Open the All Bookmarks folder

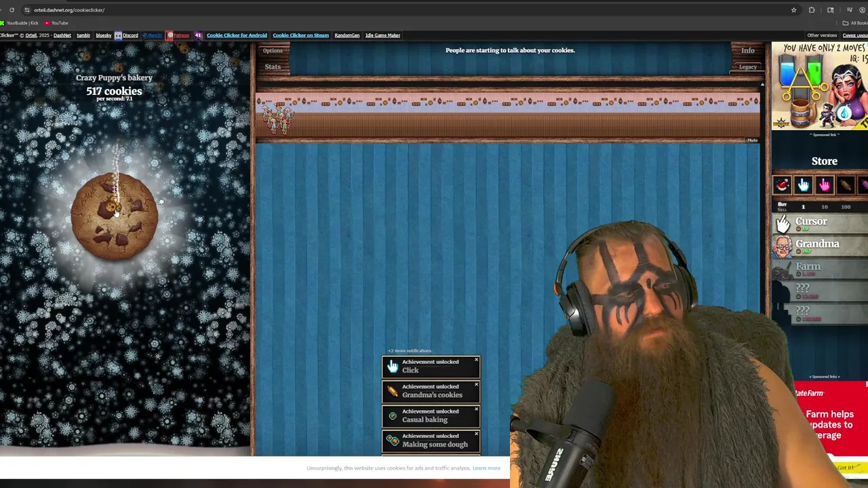855,23
